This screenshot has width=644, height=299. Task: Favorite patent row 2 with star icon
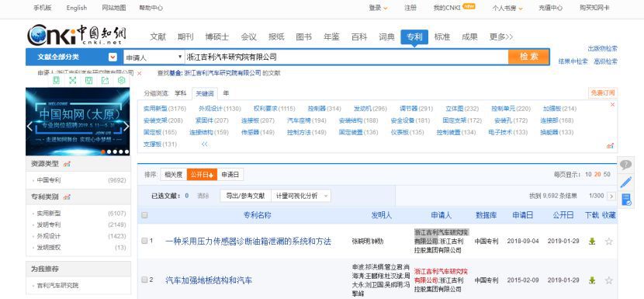click(x=608, y=280)
